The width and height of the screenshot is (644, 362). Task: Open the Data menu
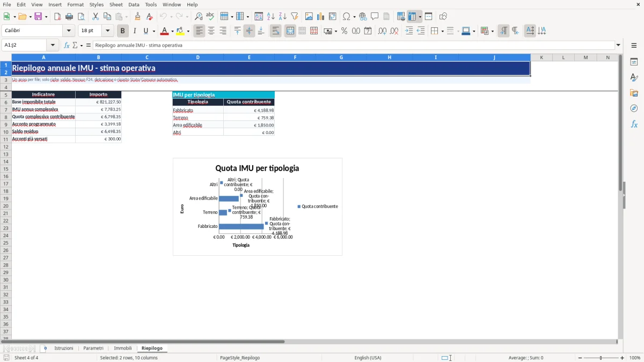[134, 4]
